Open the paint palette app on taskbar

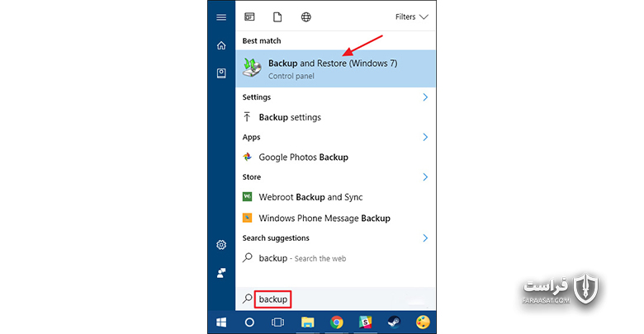point(423,322)
